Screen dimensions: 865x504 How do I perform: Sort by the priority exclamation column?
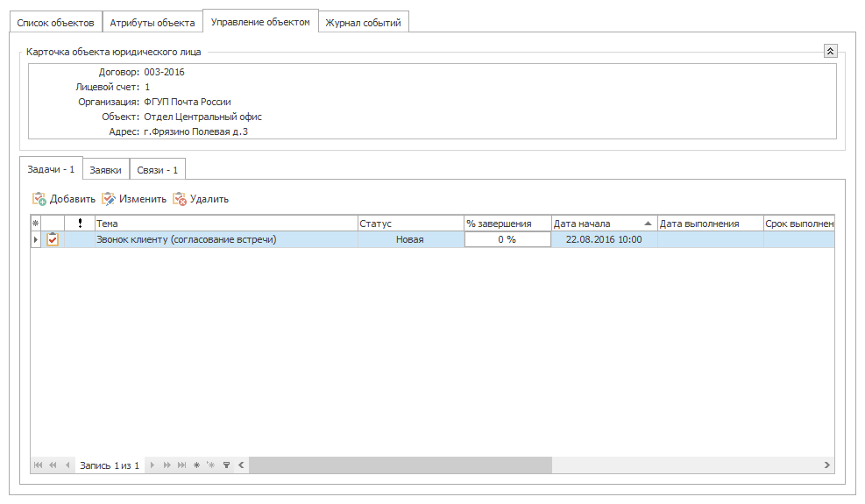click(x=80, y=223)
